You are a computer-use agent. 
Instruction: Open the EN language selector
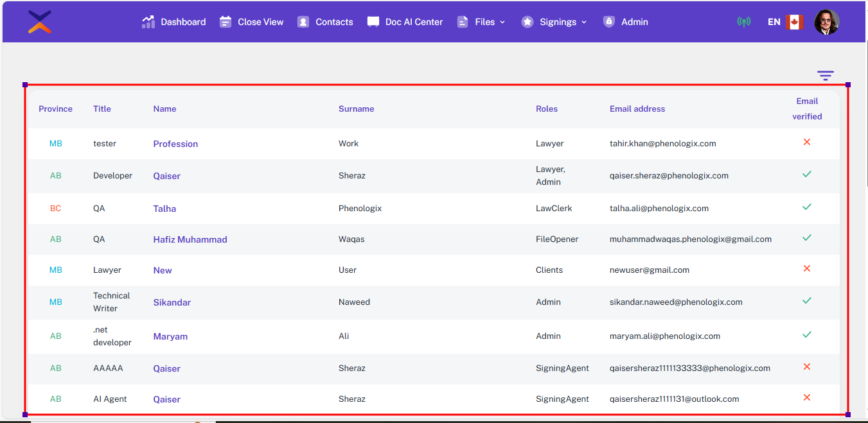coord(774,22)
